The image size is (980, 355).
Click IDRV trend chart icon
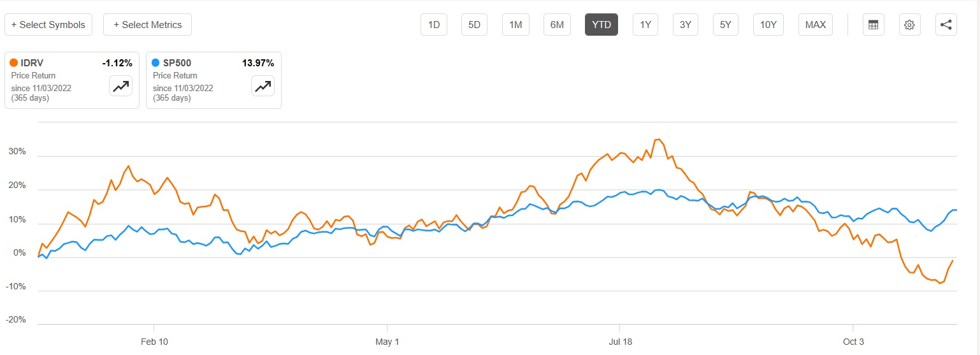coord(120,86)
